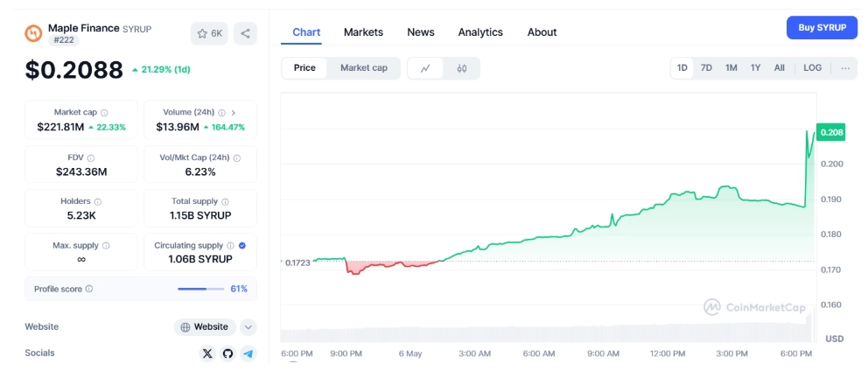Open the Markets tab

(x=363, y=32)
